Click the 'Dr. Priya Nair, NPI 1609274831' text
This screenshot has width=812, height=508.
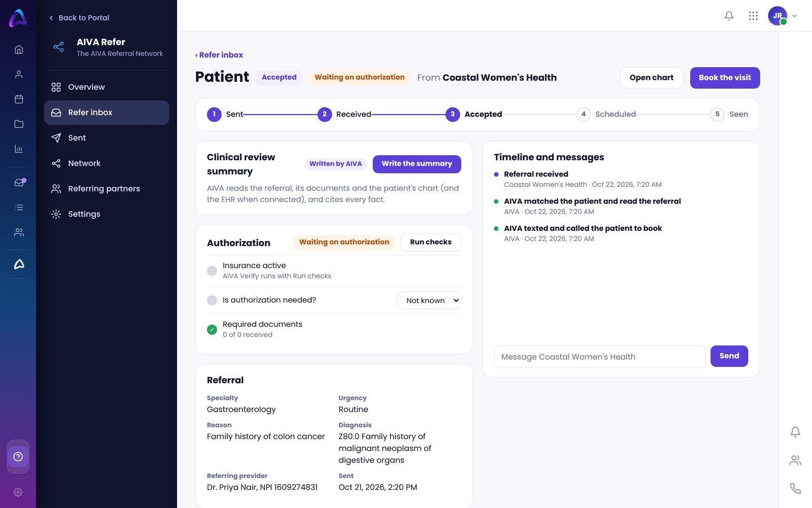tap(262, 487)
